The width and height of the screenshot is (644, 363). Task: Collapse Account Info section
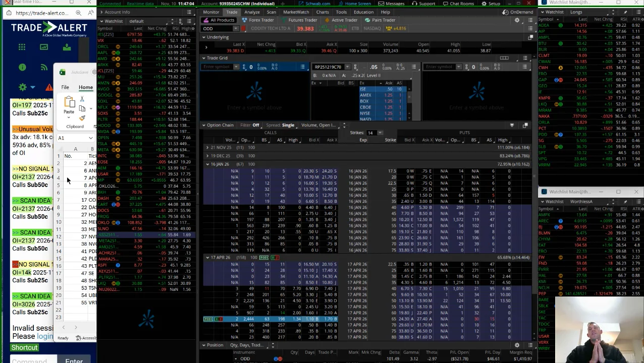[100, 12]
